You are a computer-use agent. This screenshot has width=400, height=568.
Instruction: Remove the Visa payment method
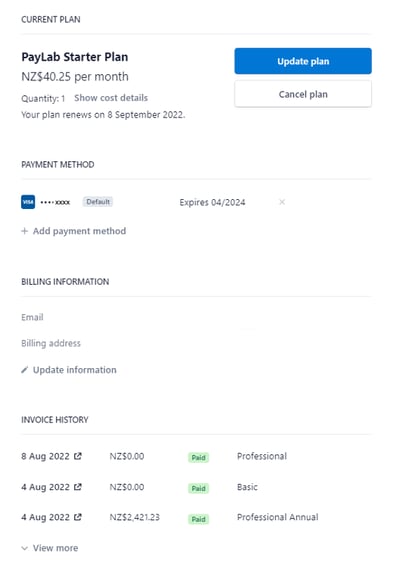(282, 202)
